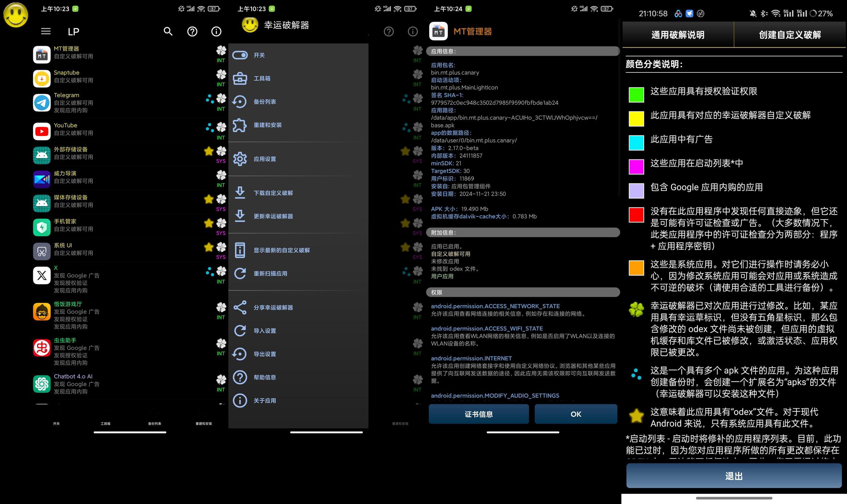Click the search magnifier icon

168,31
